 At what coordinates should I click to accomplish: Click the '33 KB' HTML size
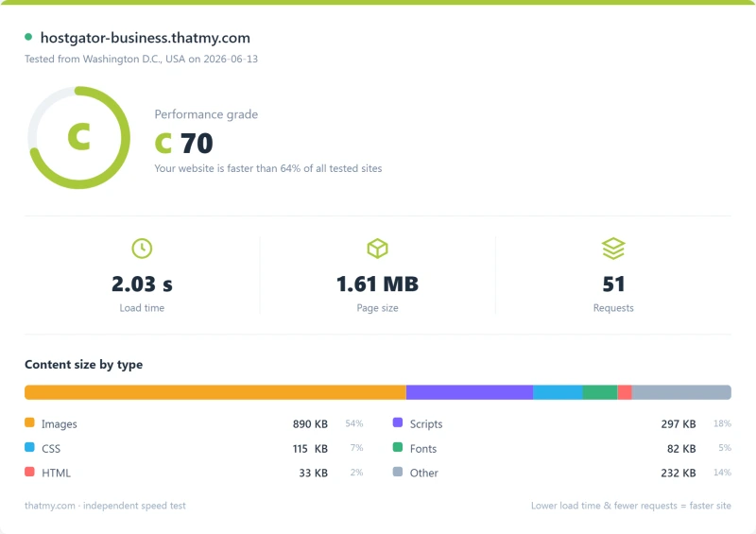pos(314,474)
